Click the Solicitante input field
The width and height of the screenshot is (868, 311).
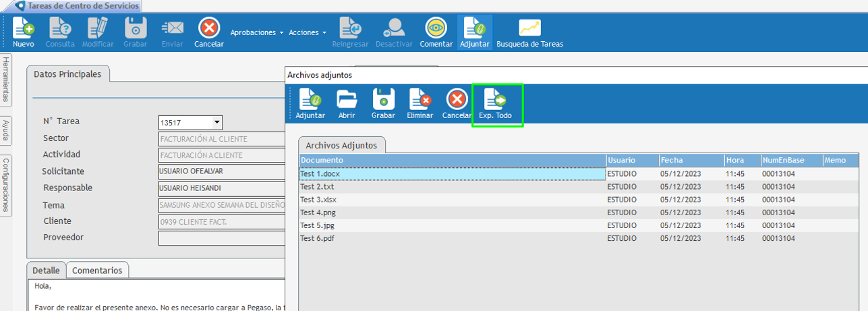pos(222,171)
